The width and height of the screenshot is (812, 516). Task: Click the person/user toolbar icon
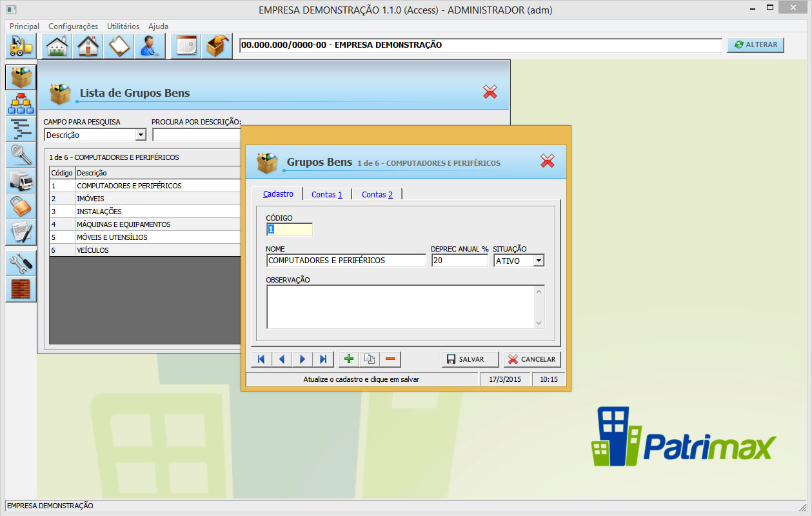[150, 46]
